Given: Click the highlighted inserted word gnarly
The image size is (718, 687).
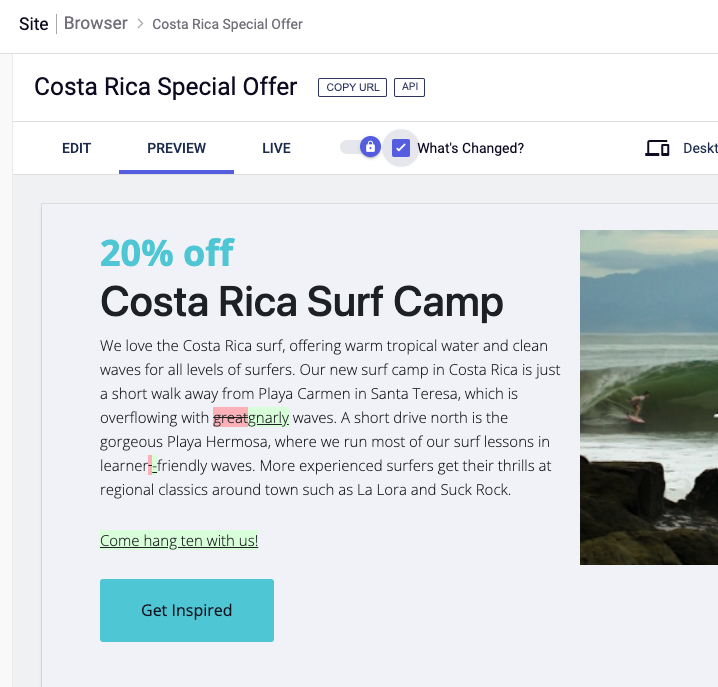Looking at the screenshot, I should click(268, 418).
